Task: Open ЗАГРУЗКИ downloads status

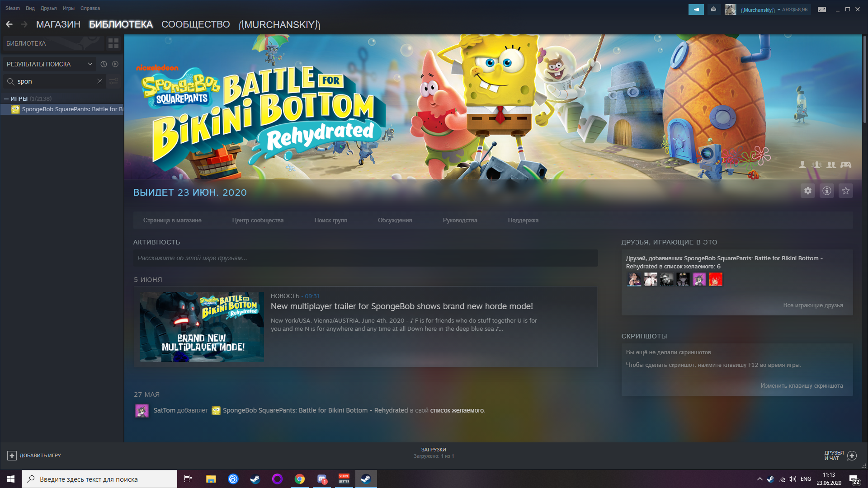Action: click(x=434, y=453)
